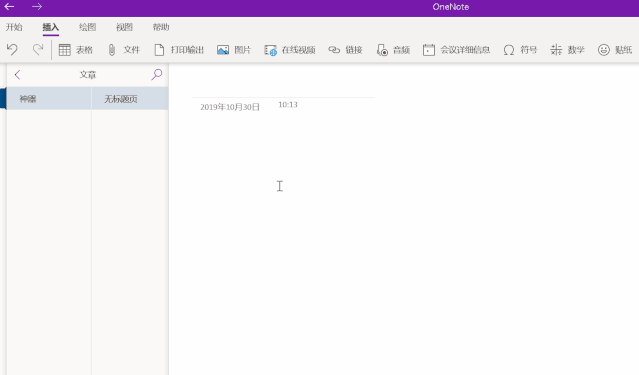The image size is (639, 375).
Task: Select the 无标题页 page in list
Action: (x=130, y=99)
